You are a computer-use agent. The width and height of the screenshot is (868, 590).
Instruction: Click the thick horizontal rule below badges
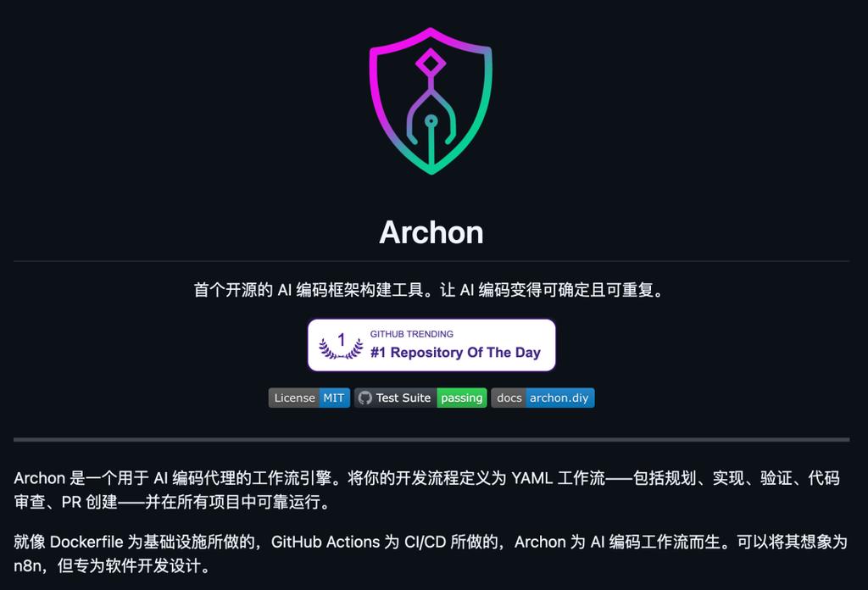click(431, 439)
